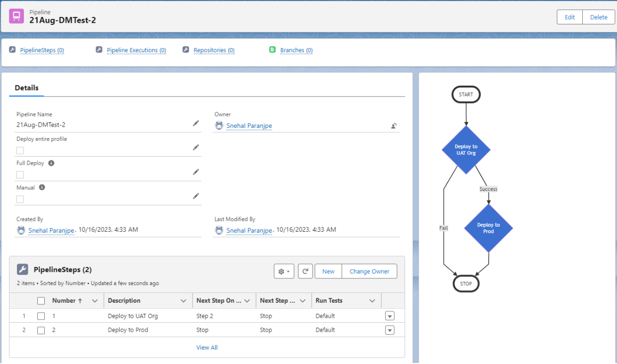
Task: Click the Pipeline Name value 21Aug-DMTest-2
Action: 41,125
